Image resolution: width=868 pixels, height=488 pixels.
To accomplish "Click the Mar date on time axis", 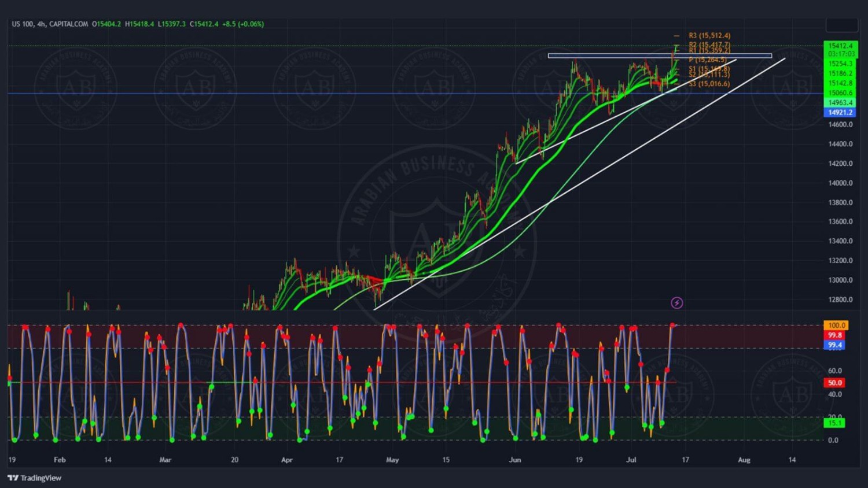I will 165,460.
